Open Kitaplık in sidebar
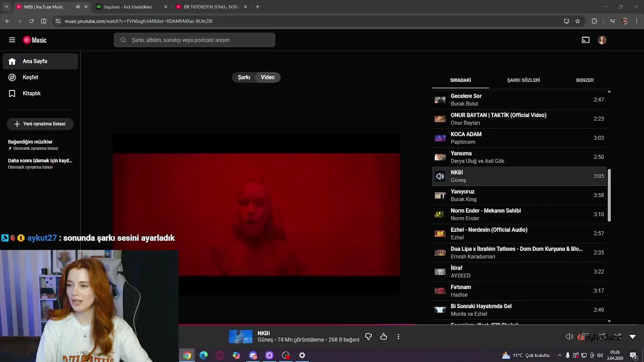The image size is (644, 362). click(x=40, y=94)
